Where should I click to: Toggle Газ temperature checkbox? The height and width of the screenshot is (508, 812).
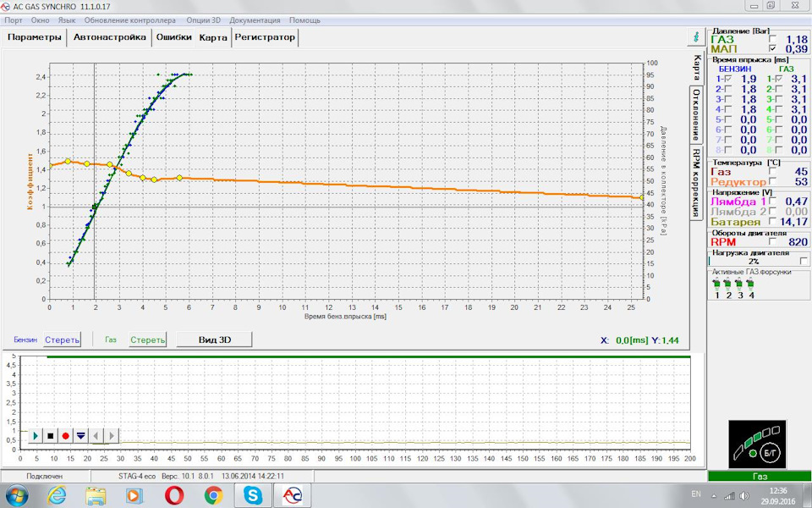pos(772,171)
